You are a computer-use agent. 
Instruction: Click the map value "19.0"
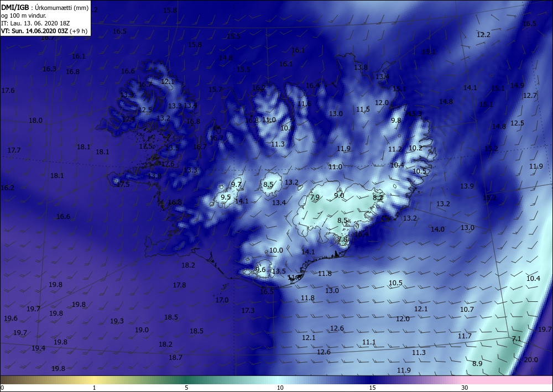point(142,330)
